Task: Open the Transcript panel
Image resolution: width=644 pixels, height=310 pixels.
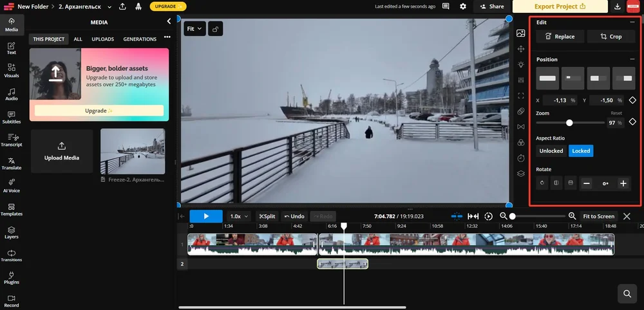Action: (12, 140)
